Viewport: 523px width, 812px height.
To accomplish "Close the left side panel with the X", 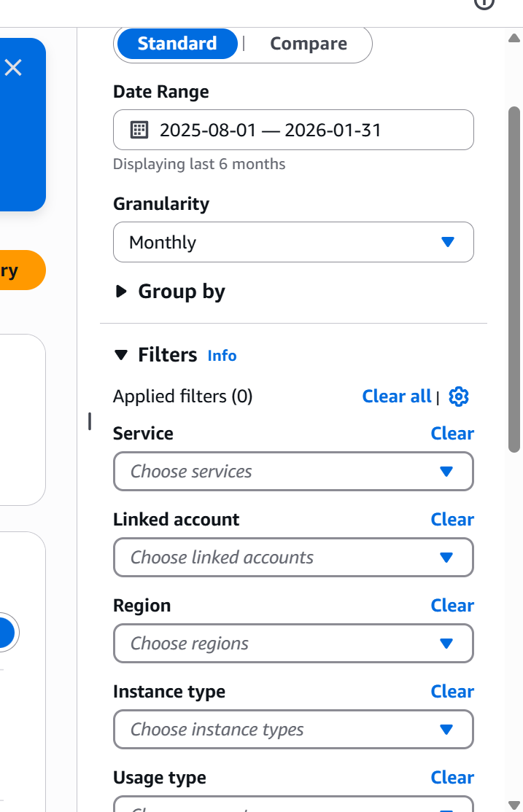I will pyautogui.click(x=12, y=67).
